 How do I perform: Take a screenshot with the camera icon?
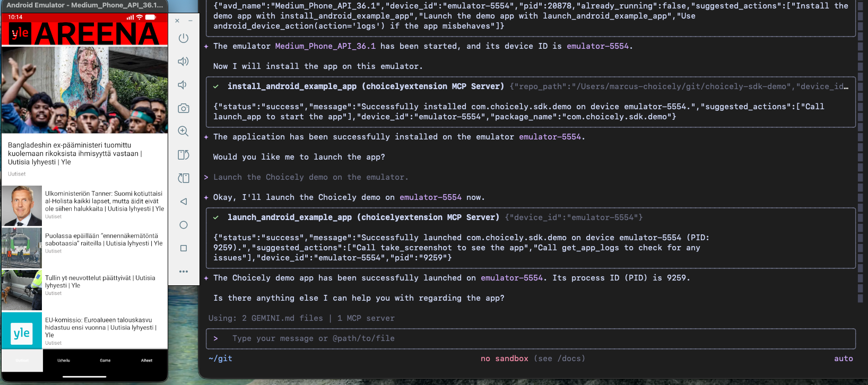pos(184,108)
